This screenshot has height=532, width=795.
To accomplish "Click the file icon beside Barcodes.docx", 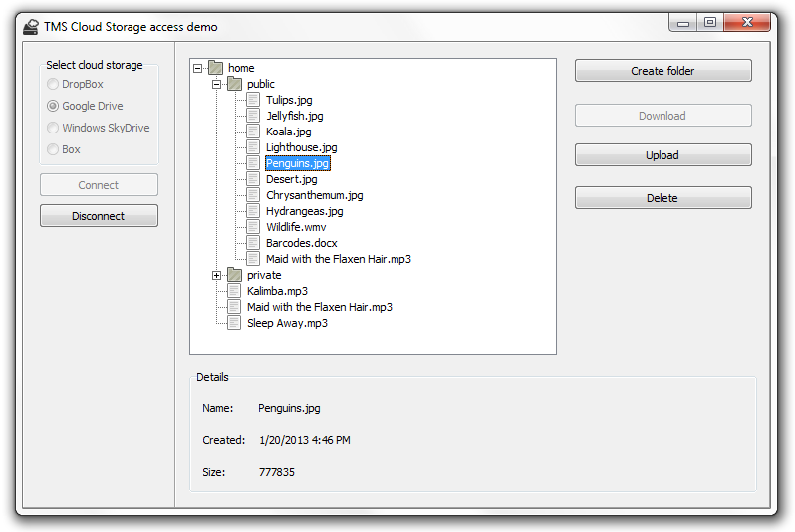I will (253, 243).
